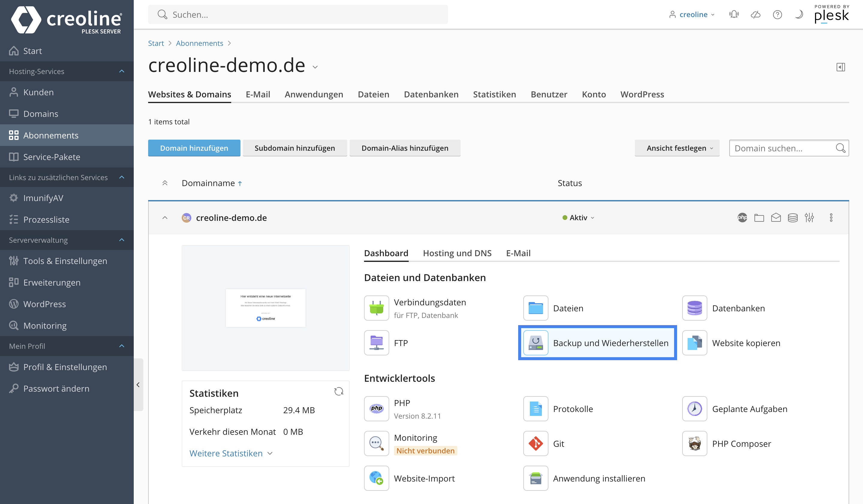Screen dimensions: 863x504
Task: Open the FTP icon
Action: [376, 343]
